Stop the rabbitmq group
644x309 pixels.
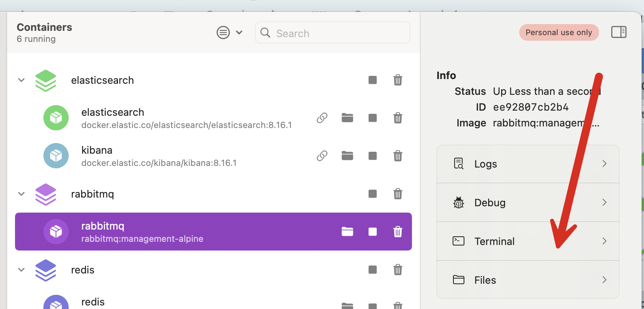(373, 194)
